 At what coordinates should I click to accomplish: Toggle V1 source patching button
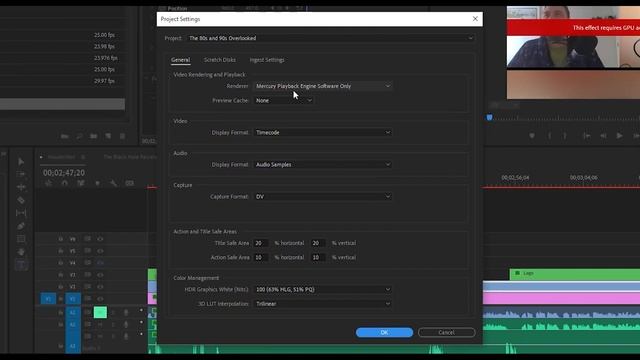coord(48,298)
